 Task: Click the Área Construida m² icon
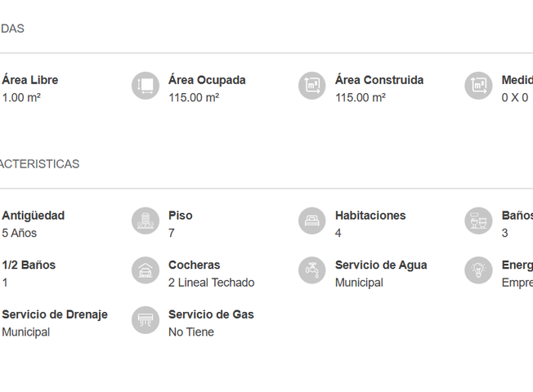312,86
